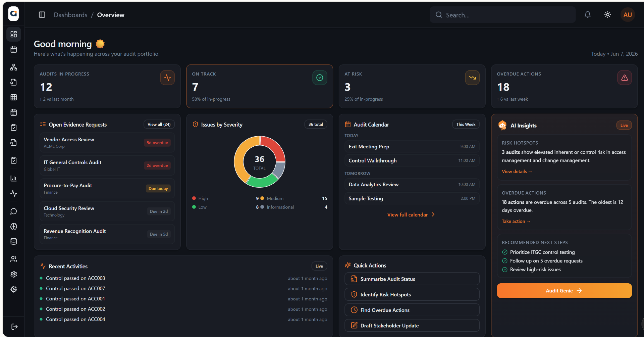Open the View full calendar link
Viewport: 644px width, 337px height.
coord(411,214)
